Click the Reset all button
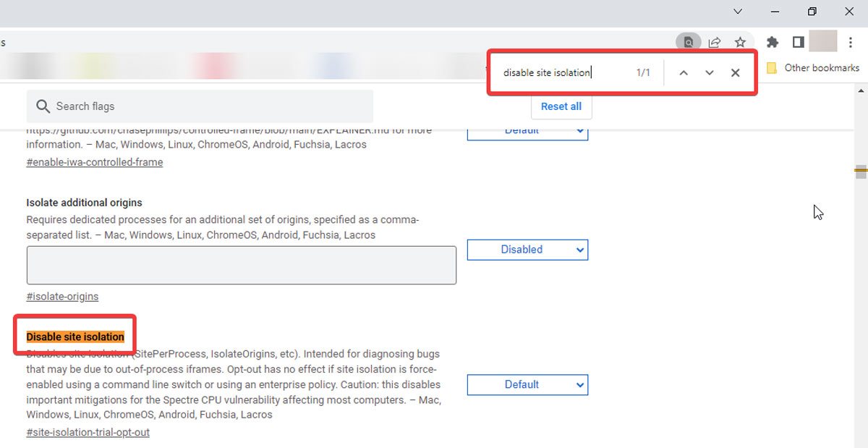This screenshot has height=448, width=868. (561, 106)
